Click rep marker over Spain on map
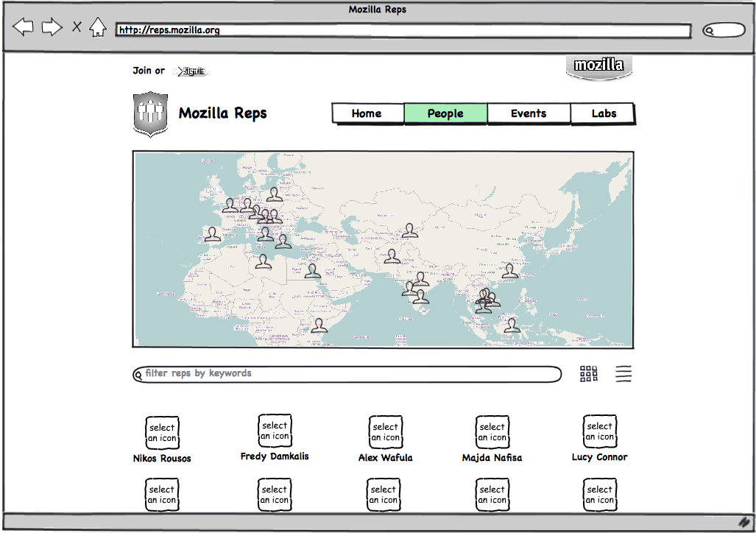This screenshot has height=533, width=756. pyautogui.click(x=212, y=234)
